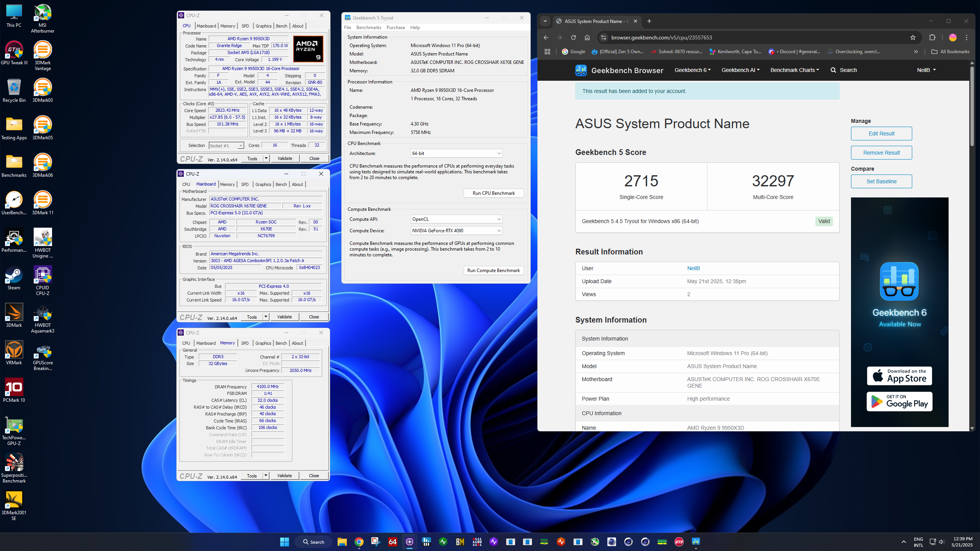Viewport: 980px width, 551px height.
Task: Click Geekbench Browser logo icon
Action: 581,70
